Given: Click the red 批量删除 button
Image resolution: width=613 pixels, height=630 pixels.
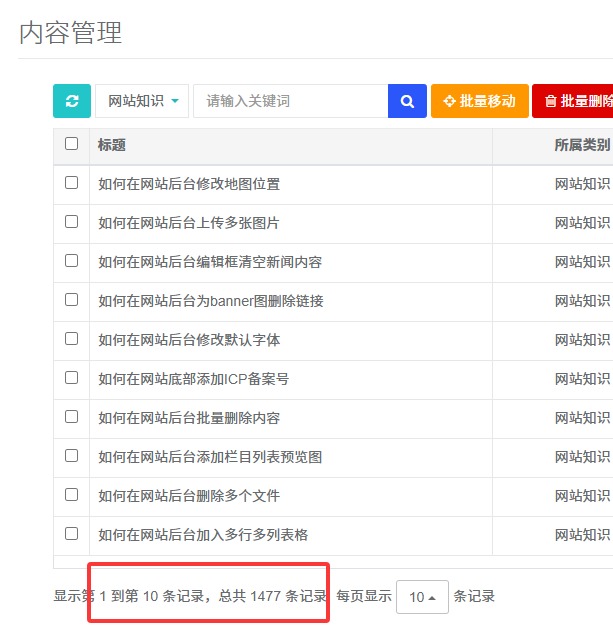Looking at the screenshot, I should [x=574, y=101].
